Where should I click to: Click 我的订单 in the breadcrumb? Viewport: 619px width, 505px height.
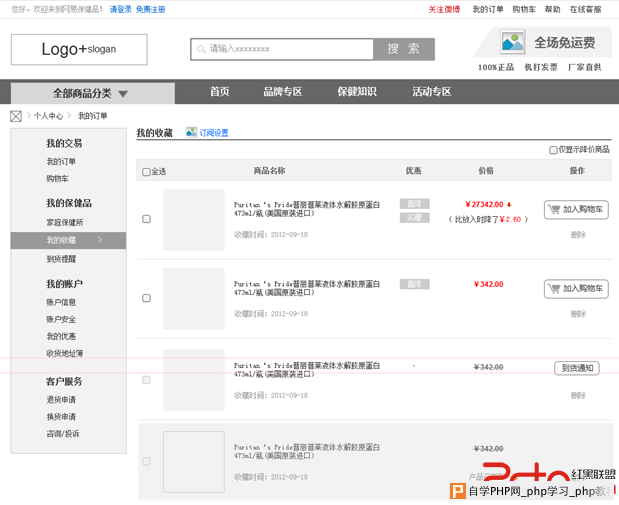92,116
